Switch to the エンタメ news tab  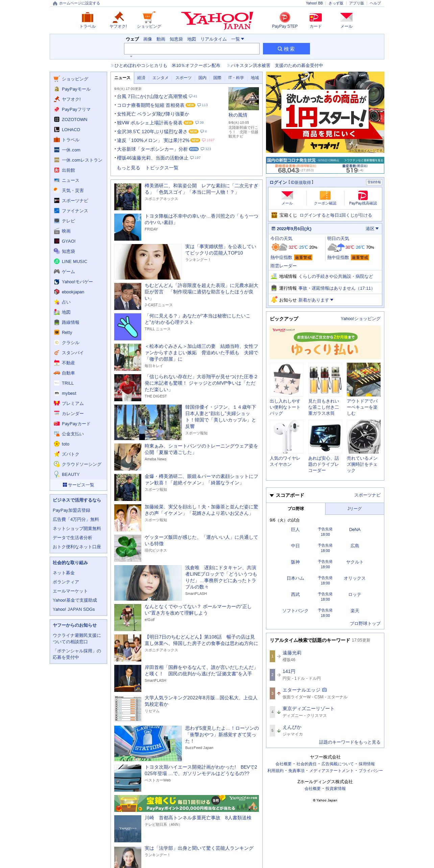(x=160, y=78)
